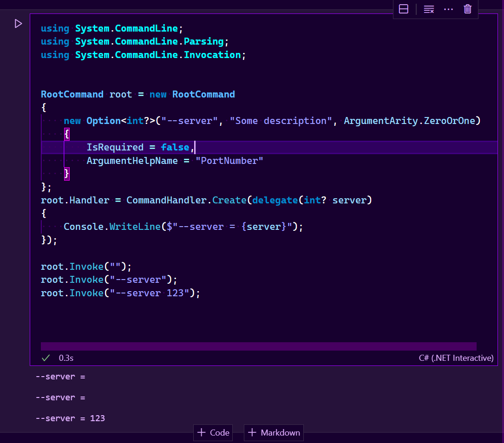
Task: Split the code cell
Action: tap(403, 9)
